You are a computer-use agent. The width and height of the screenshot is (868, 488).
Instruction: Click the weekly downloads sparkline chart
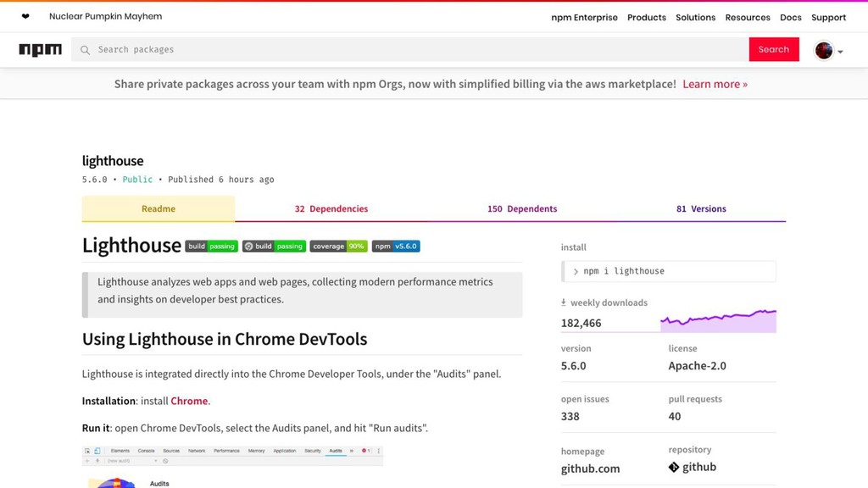[x=718, y=321]
